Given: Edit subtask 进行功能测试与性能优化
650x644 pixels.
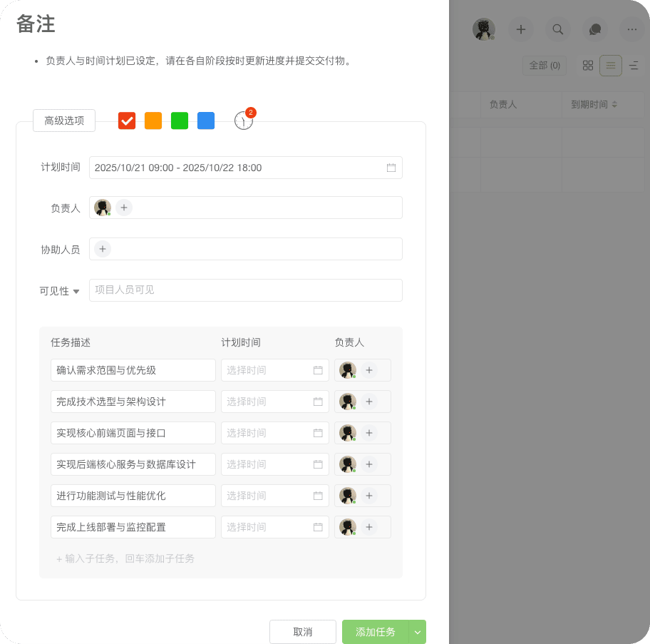Looking at the screenshot, I should coord(133,496).
